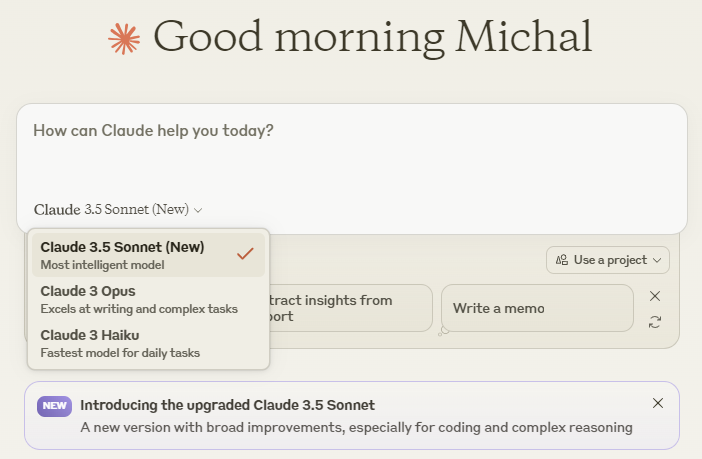Viewport: 702px width, 459px height.
Task: Click the Write a memo suggestion
Action: point(536,308)
